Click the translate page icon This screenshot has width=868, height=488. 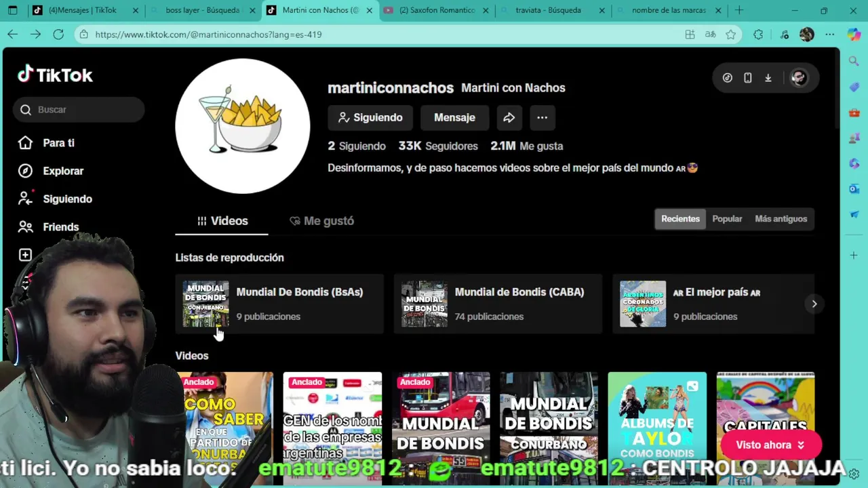tap(710, 35)
